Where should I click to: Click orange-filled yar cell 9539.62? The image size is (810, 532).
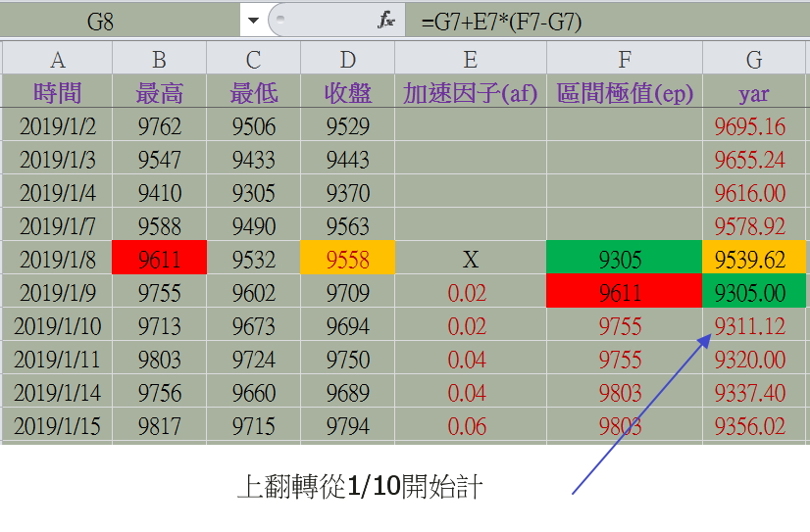pos(754,259)
